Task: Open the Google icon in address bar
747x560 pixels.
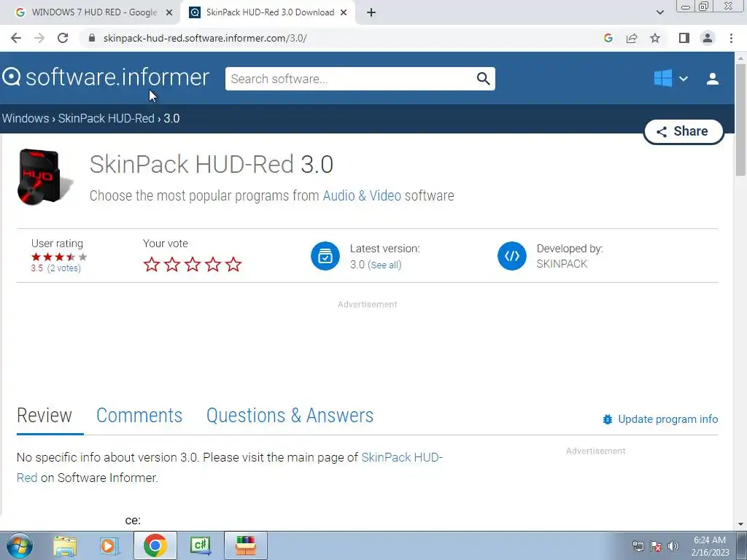Action: tap(608, 38)
